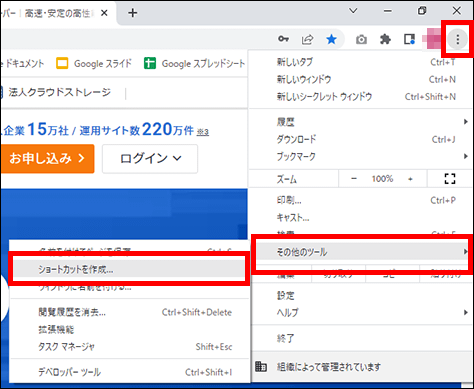This screenshot has width=474, height=389.
Task: Select 閲覧履歴を消去... submenu item
Action: (x=130, y=312)
